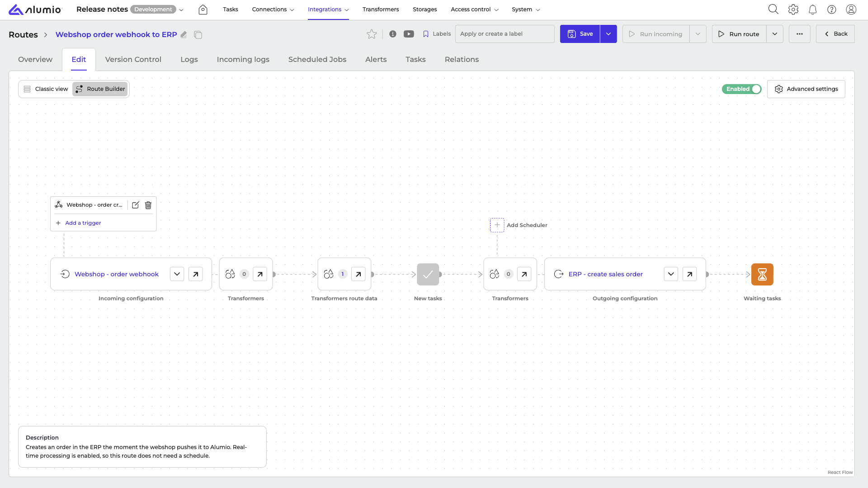
Task: Switch to Classic view
Action: 46,89
